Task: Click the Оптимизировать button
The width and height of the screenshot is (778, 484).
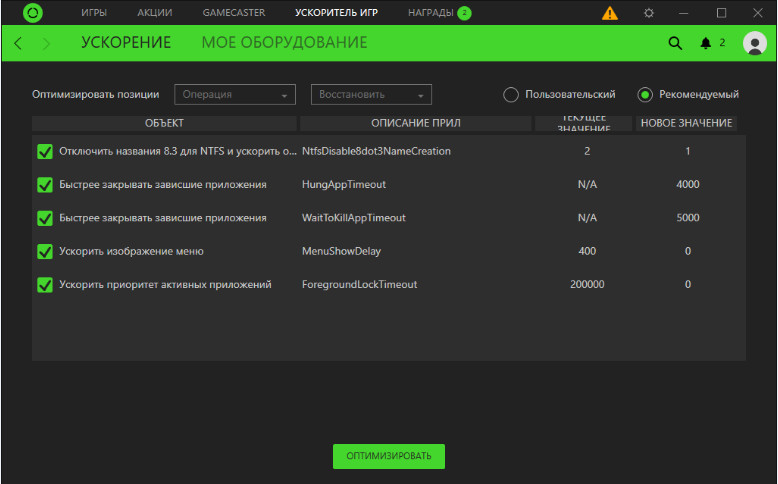Action: click(x=389, y=456)
